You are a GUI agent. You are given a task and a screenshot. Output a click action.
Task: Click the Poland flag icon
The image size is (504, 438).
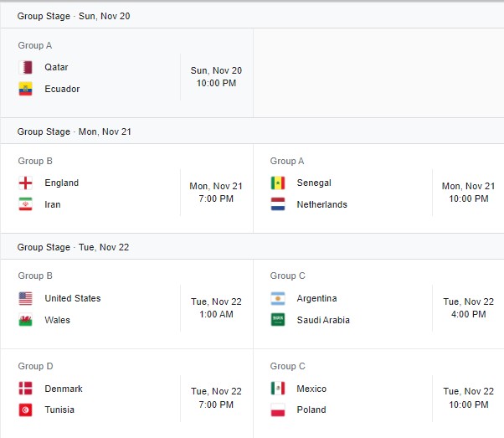pyautogui.click(x=278, y=410)
